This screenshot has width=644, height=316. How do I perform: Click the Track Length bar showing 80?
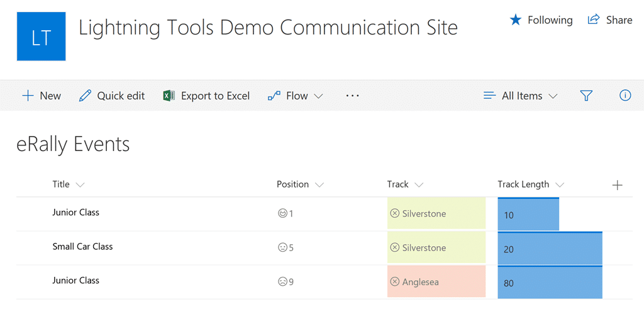[x=550, y=282]
